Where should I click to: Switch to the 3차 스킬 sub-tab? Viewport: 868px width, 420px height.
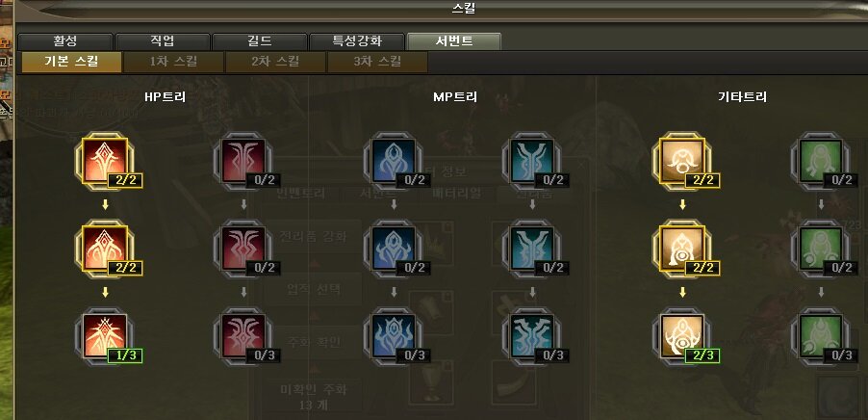click(377, 62)
